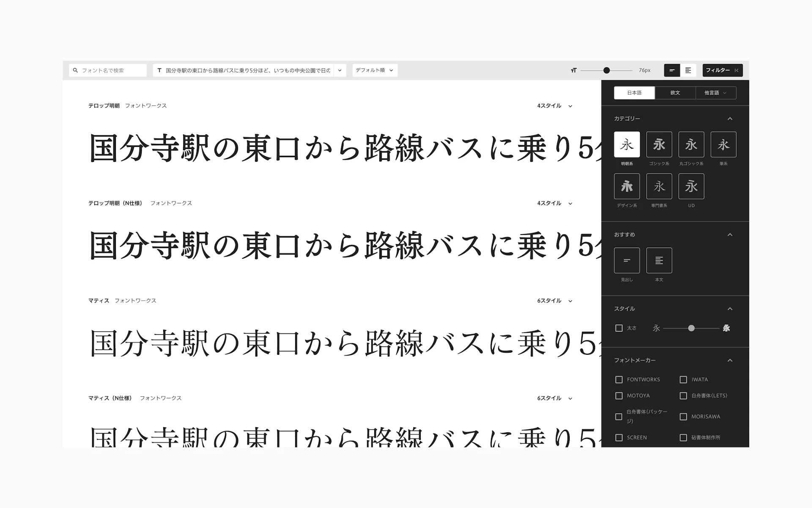This screenshot has width=812, height=508.
Task: Select the 明朝系 category icon
Action: [x=627, y=144]
